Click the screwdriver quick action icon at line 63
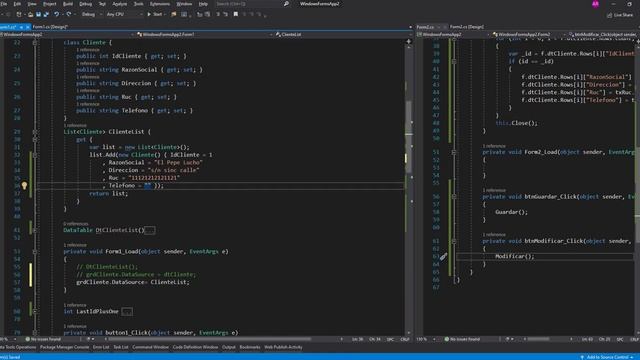Viewport: 640px width, 360px height. pos(443,257)
